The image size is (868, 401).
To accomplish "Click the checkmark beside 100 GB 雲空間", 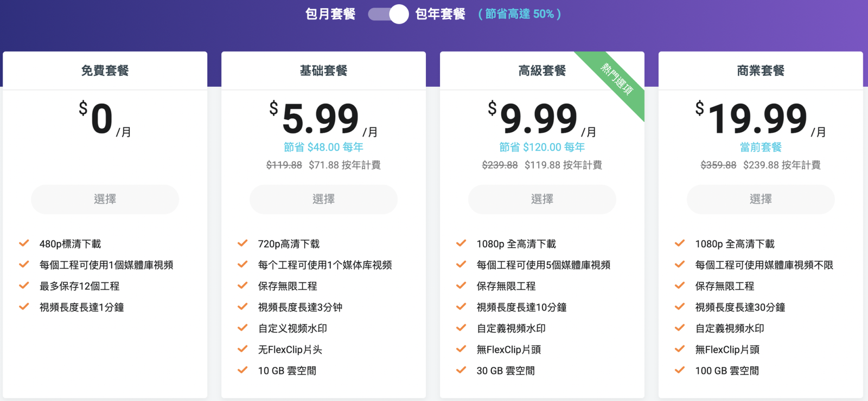I will (680, 370).
